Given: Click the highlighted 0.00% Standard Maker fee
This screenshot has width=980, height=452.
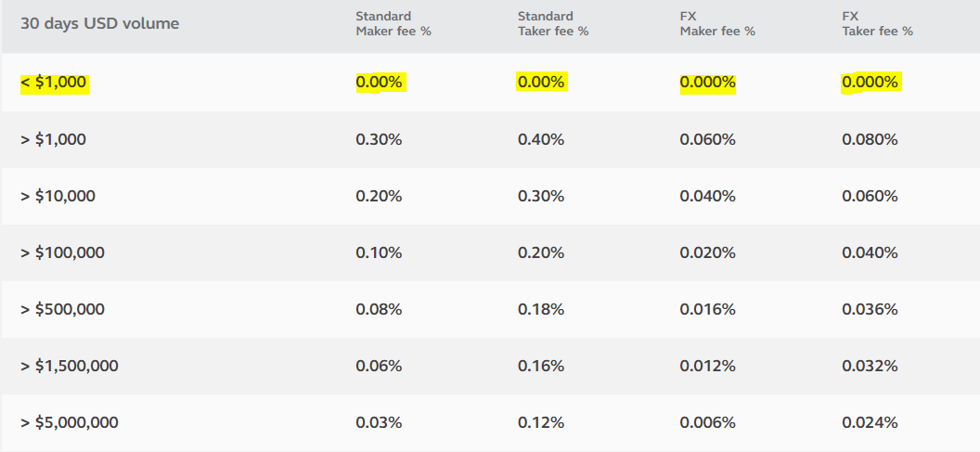Looking at the screenshot, I should click(x=379, y=83).
